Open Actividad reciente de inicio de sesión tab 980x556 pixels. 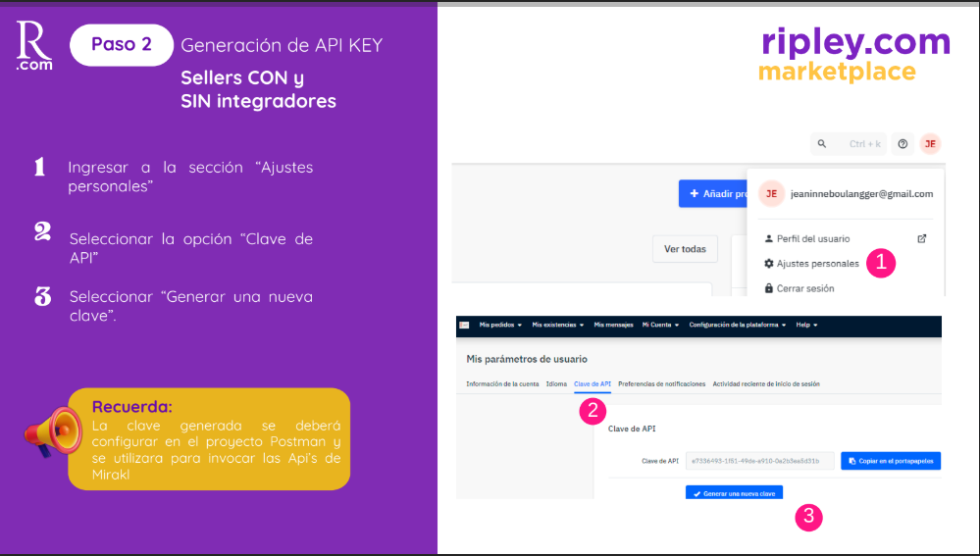click(766, 384)
